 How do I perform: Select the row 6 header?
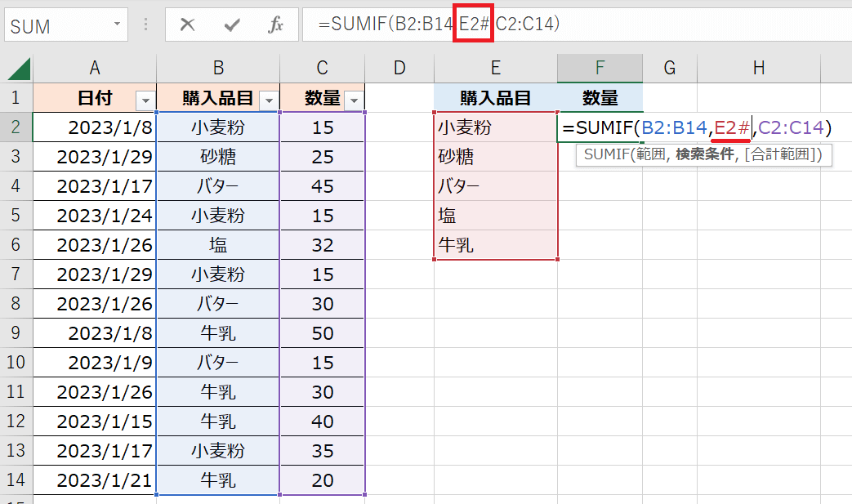[16, 245]
